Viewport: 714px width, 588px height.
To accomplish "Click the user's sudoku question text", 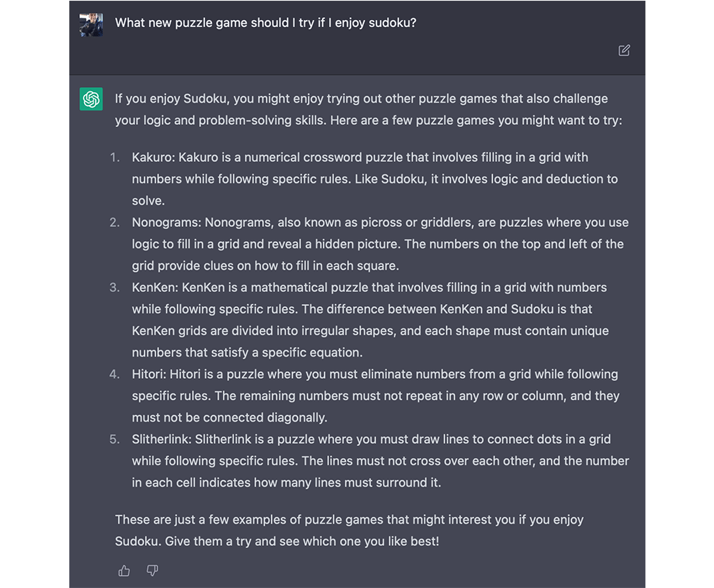I will pos(266,23).
